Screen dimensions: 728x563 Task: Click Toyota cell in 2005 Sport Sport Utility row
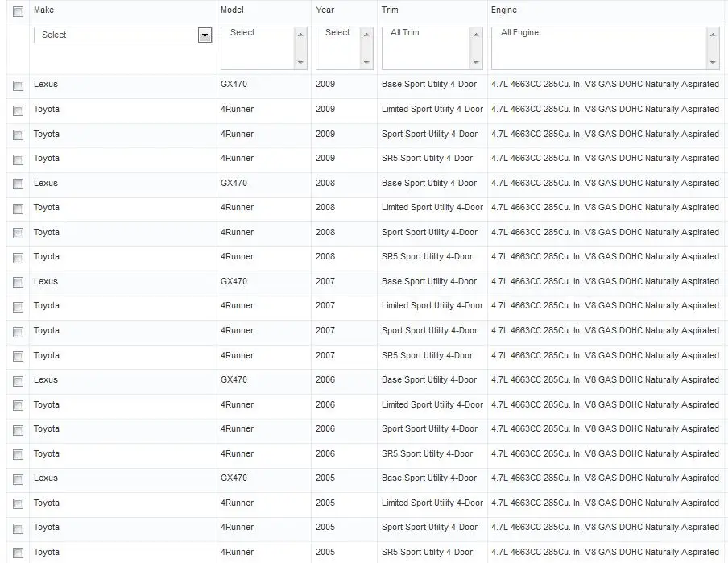click(x=47, y=528)
